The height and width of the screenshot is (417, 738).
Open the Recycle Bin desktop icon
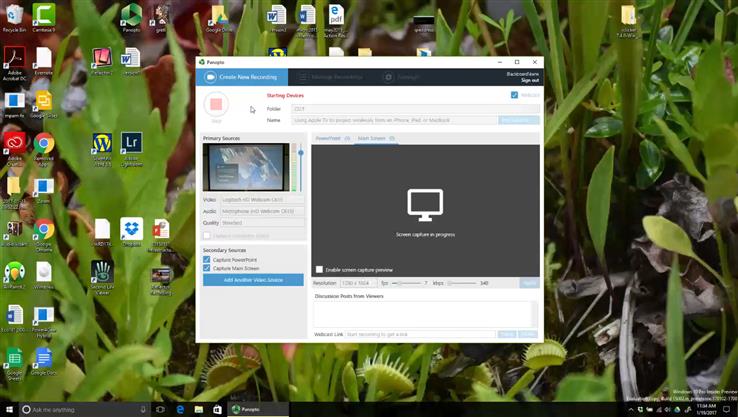coord(14,18)
